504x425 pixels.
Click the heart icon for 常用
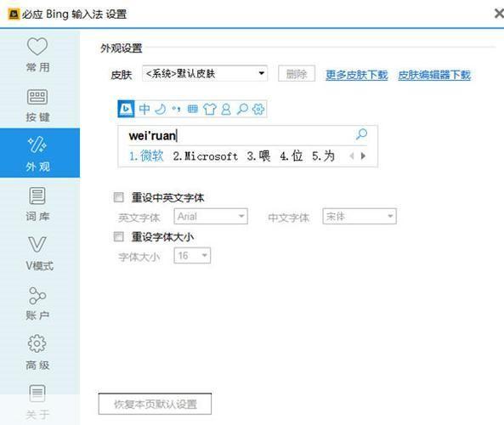[37, 46]
